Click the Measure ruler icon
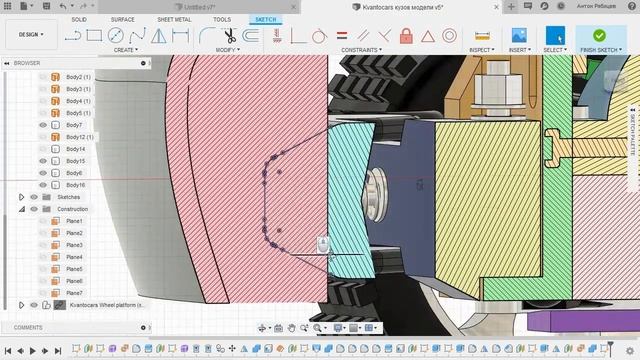The width and height of the screenshot is (640, 360). click(482, 36)
